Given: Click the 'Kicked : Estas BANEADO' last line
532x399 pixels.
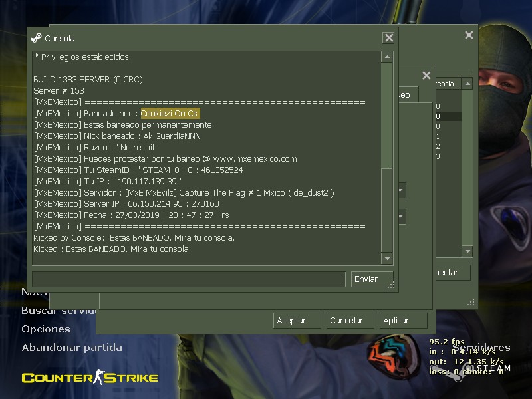Looking at the screenshot, I should click(112, 249).
